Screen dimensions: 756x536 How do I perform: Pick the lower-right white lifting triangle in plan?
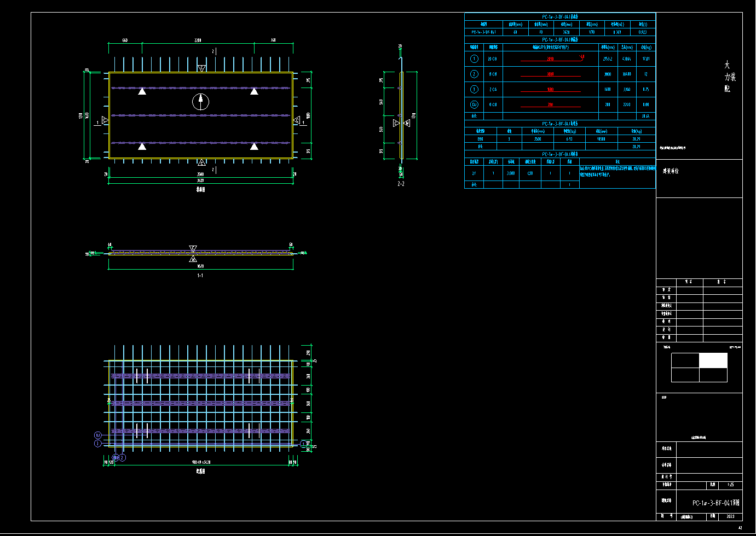(x=254, y=146)
